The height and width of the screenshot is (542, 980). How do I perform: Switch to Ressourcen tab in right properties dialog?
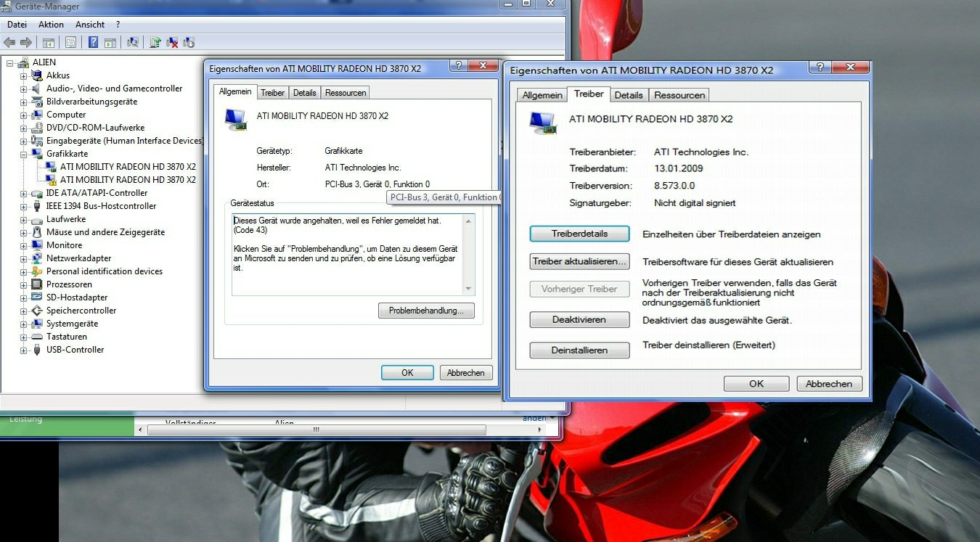679,95
